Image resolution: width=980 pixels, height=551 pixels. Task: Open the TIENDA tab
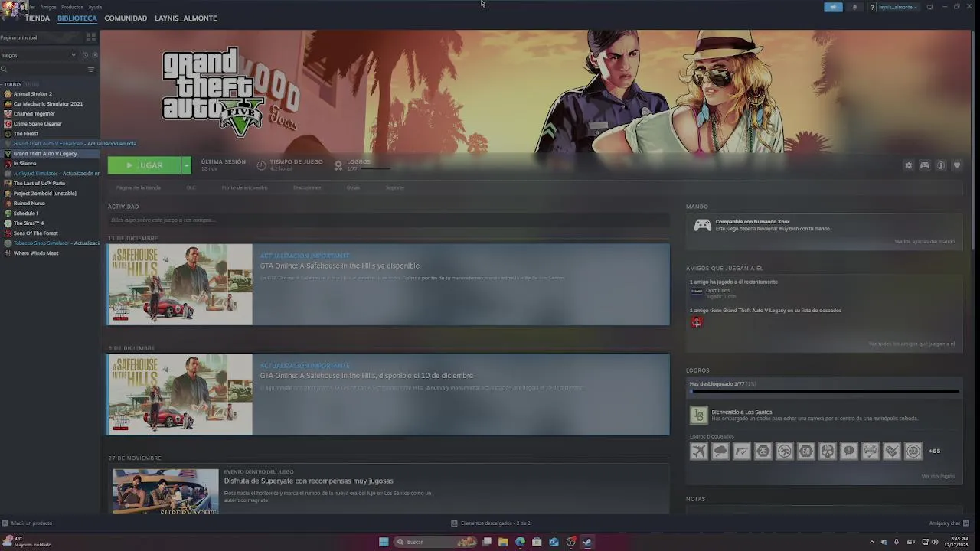tap(37, 18)
